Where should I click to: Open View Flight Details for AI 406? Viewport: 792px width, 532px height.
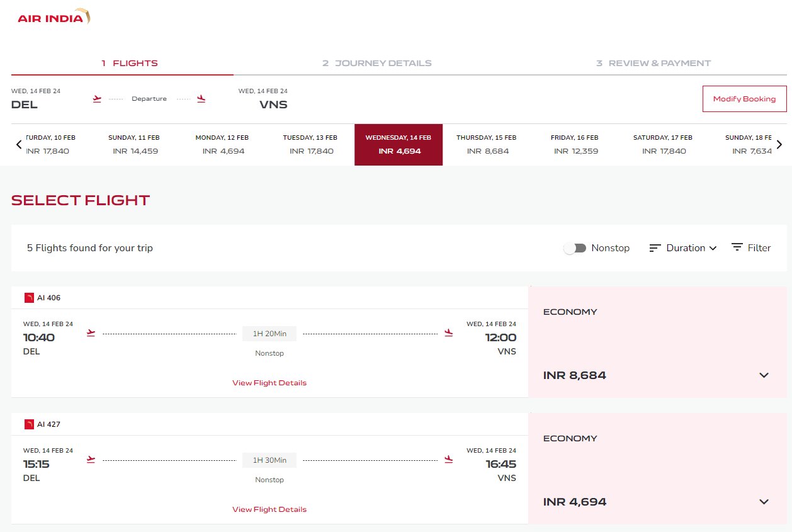(x=269, y=383)
